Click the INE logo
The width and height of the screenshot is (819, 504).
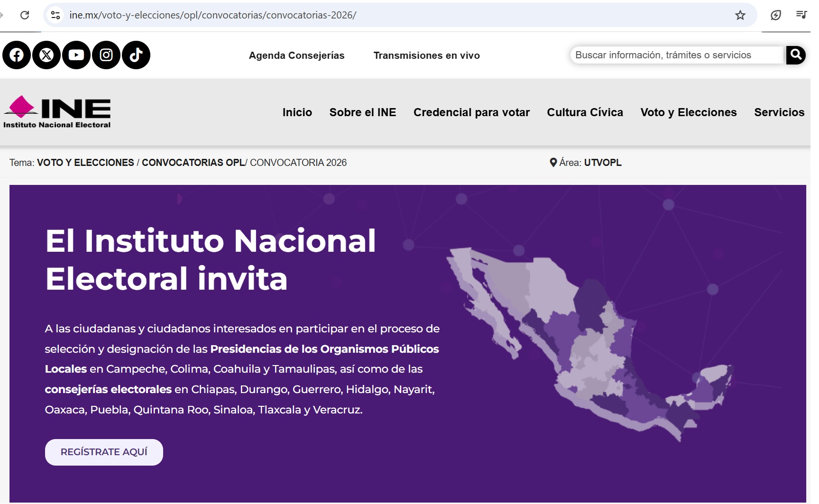click(x=57, y=112)
